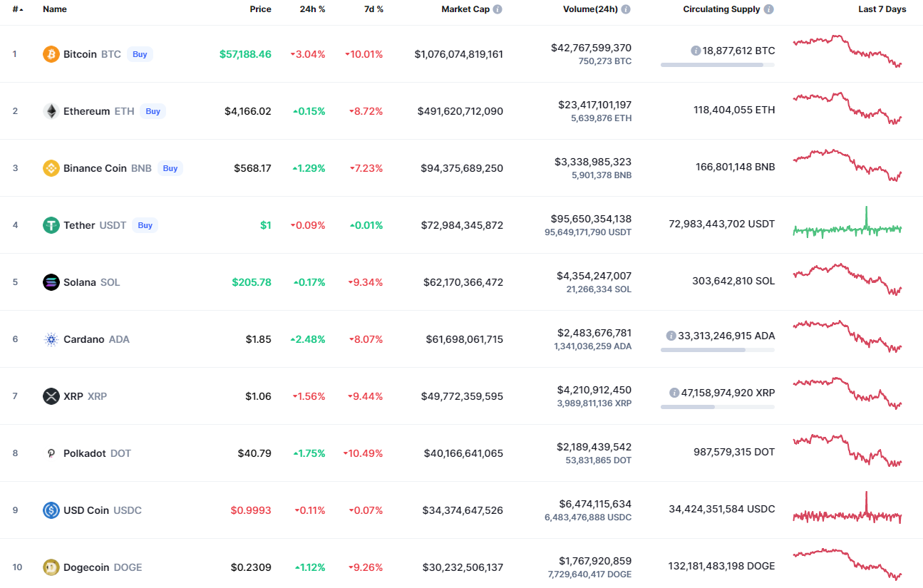The image size is (923, 588).
Task: Click Binance Coin price $568.17
Action: 252,168
